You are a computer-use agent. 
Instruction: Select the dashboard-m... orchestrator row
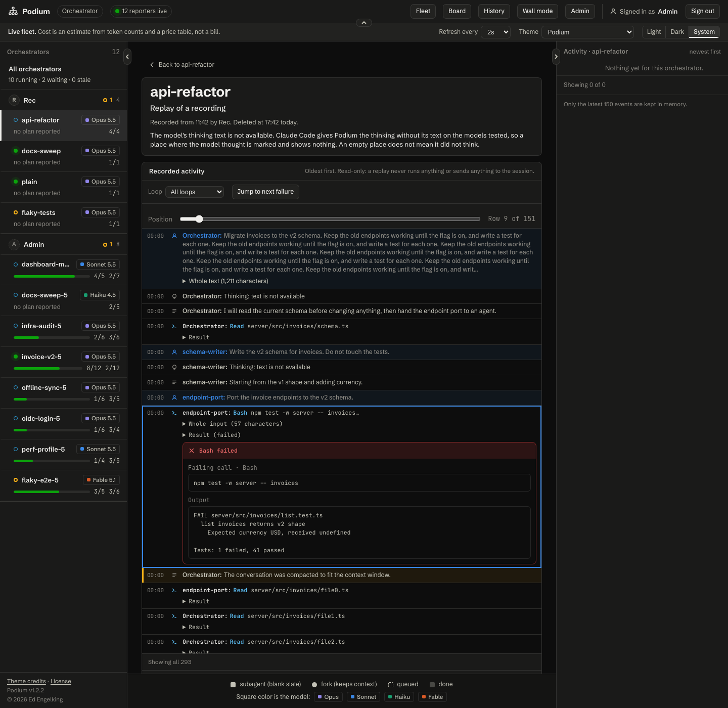click(64, 270)
